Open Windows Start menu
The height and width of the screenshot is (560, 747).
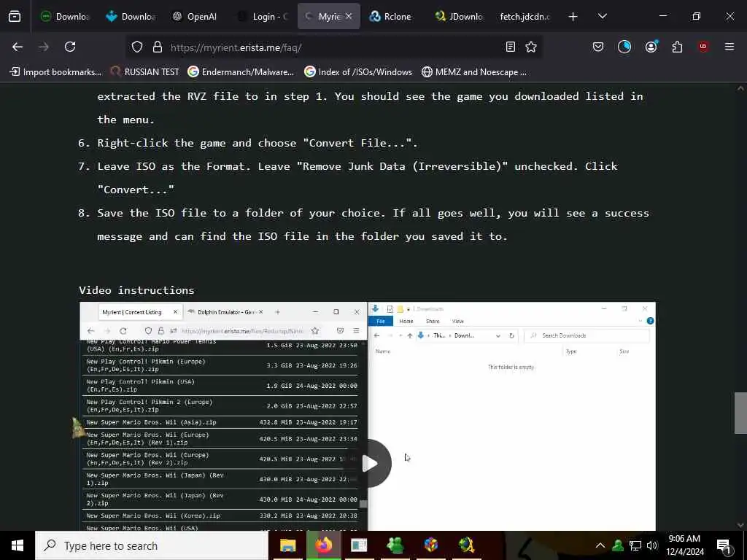click(18, 545)
